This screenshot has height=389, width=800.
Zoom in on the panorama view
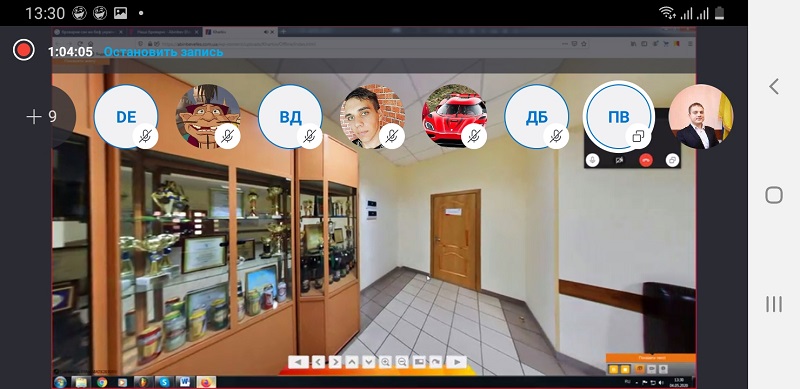click(x=385, y=362)
